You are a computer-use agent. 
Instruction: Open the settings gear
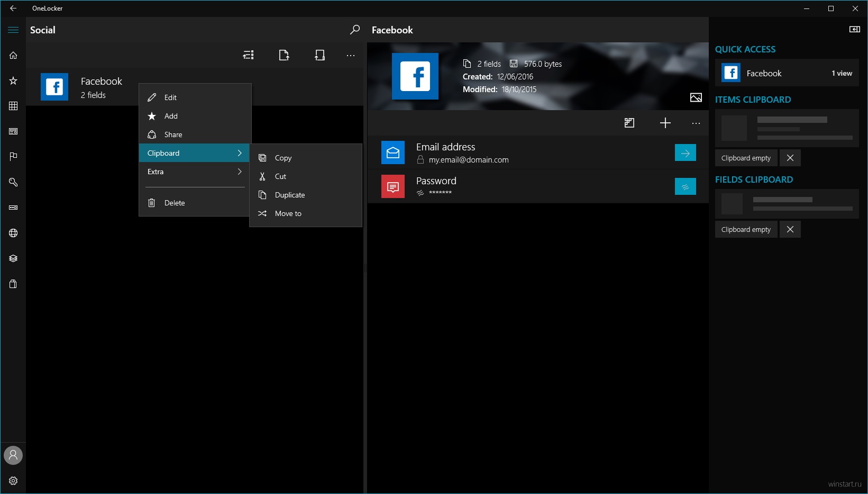point(13,481)
